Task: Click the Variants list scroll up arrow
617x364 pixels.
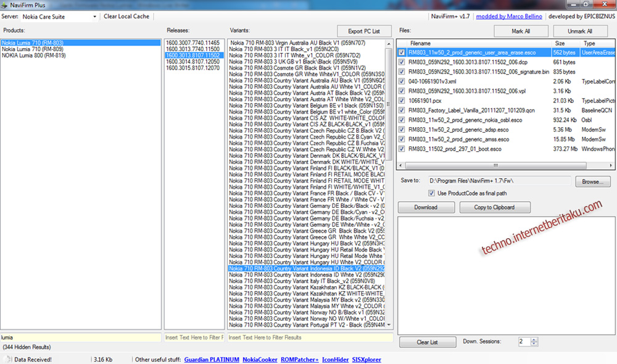Action: [x=389, y=44]
